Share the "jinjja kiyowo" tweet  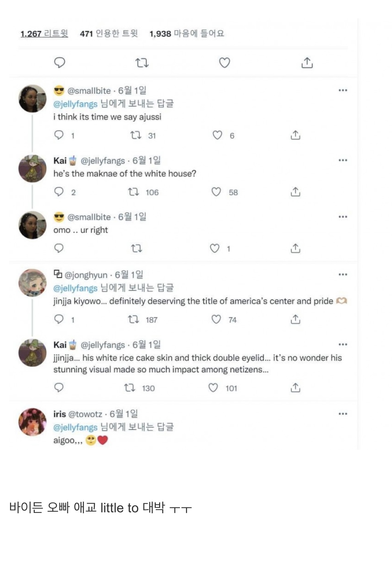(x=295, y=319)
